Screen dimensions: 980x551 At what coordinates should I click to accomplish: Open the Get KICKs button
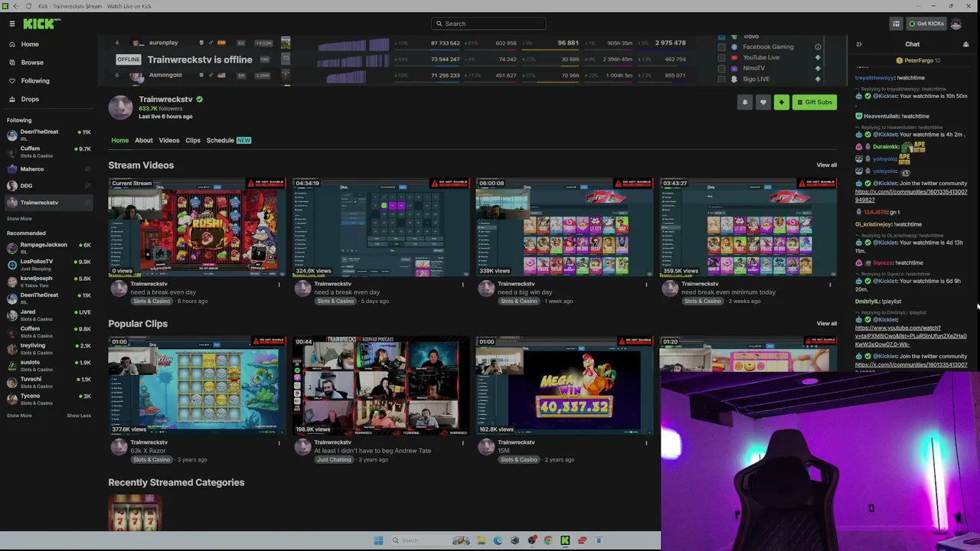click(926, 24)
